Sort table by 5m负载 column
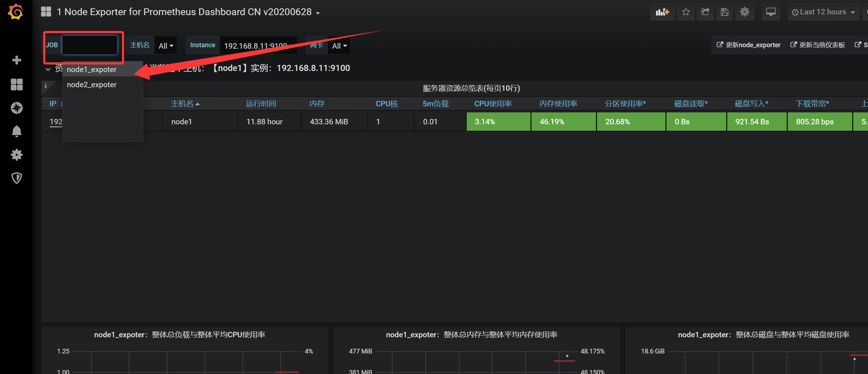 [435, 104]
